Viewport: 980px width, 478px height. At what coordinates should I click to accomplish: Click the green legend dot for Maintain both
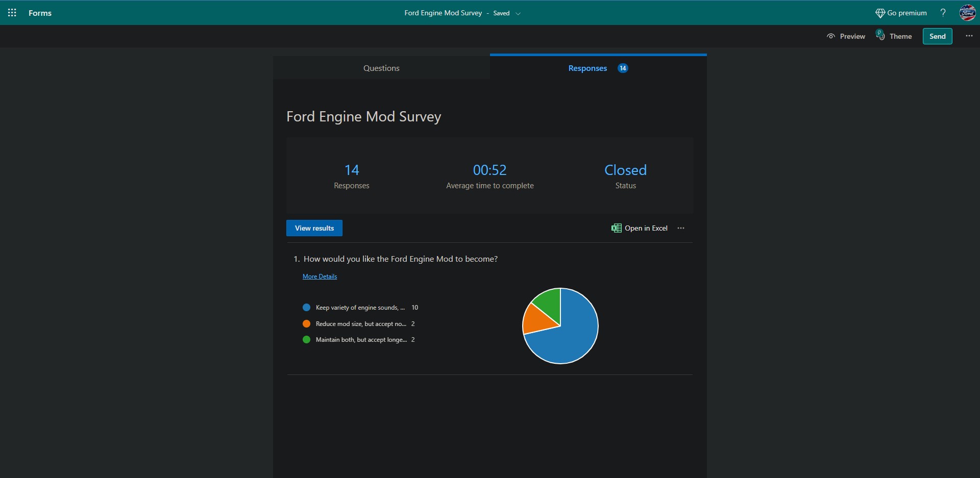[x=306, y=340]
